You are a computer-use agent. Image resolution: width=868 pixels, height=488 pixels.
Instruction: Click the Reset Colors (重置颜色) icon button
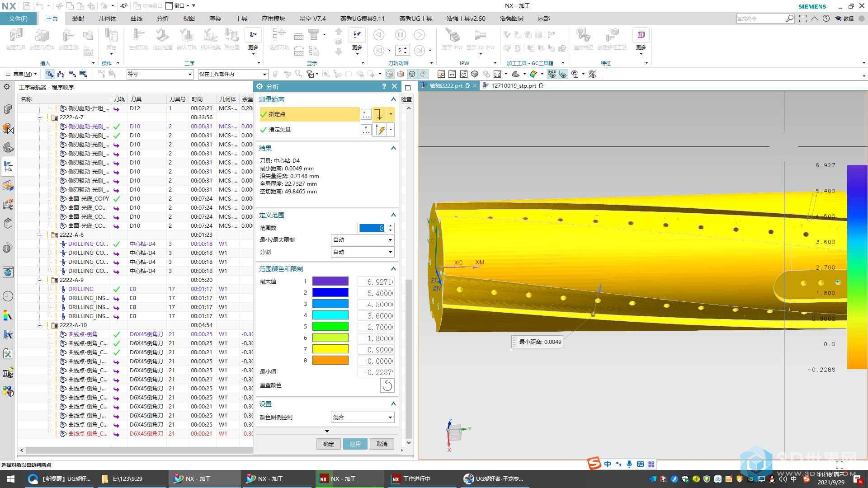(387, 385)
